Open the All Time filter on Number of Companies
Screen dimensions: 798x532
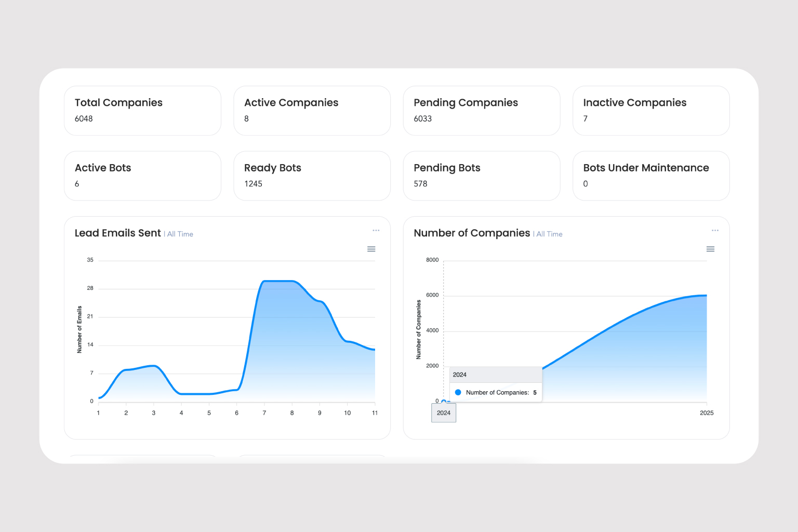[548, 234]
